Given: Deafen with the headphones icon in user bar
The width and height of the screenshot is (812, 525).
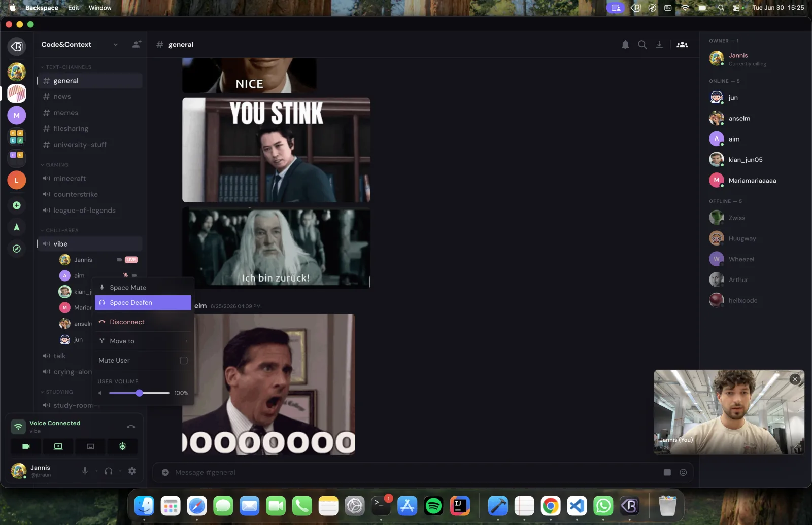Looking at the screenshot, I should click(108, 471).
